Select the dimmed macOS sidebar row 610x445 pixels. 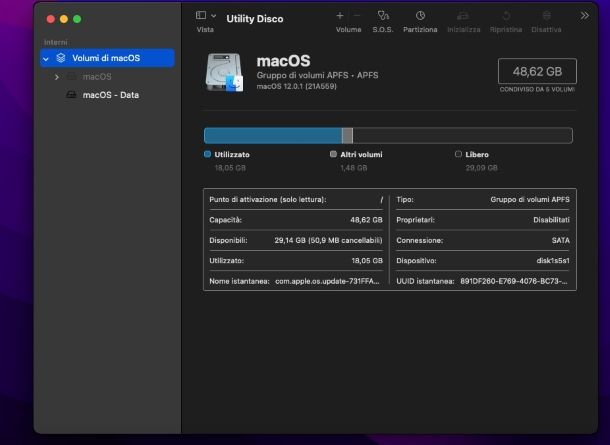[107, 77]
